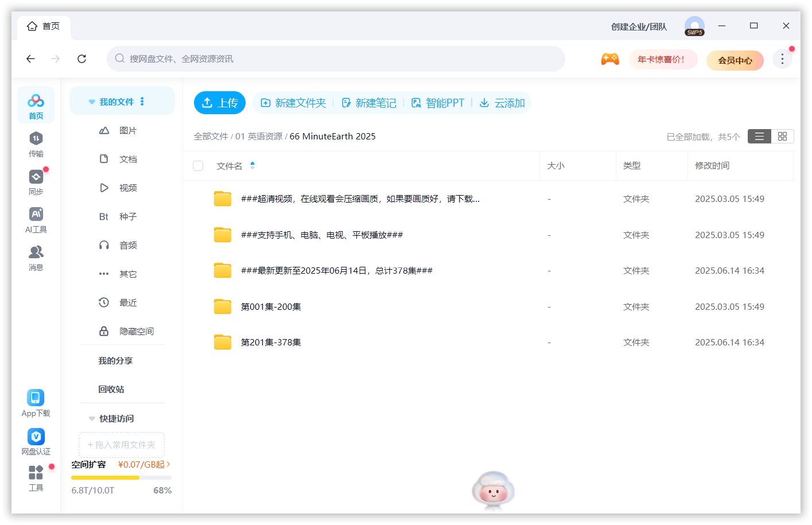Go back via the 全部文件 breadcrumb link

(211, 136)
